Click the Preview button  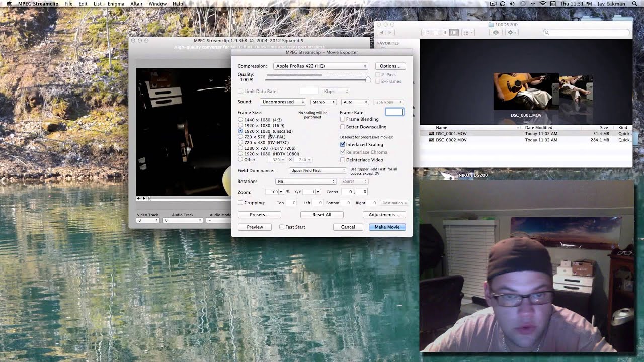(x=255, y=227)
